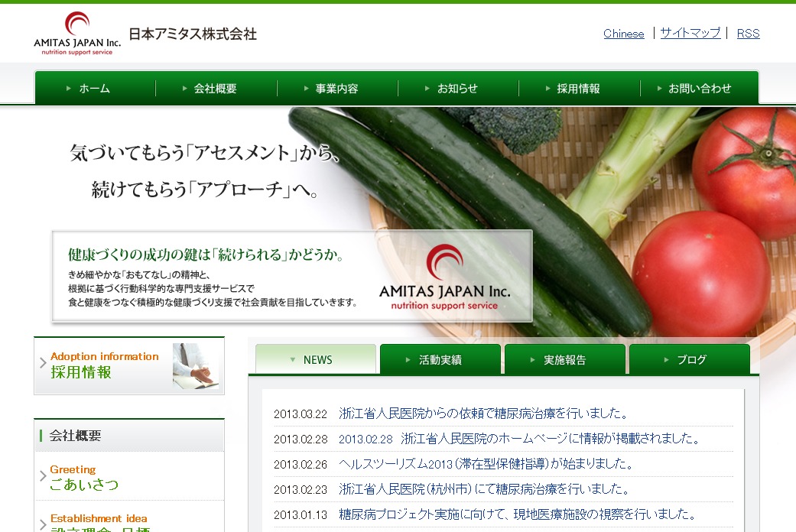796x532 pixels.
Task: Open news 糖尿病プロジェクト実施に向けて
Action: click(517, 514)
